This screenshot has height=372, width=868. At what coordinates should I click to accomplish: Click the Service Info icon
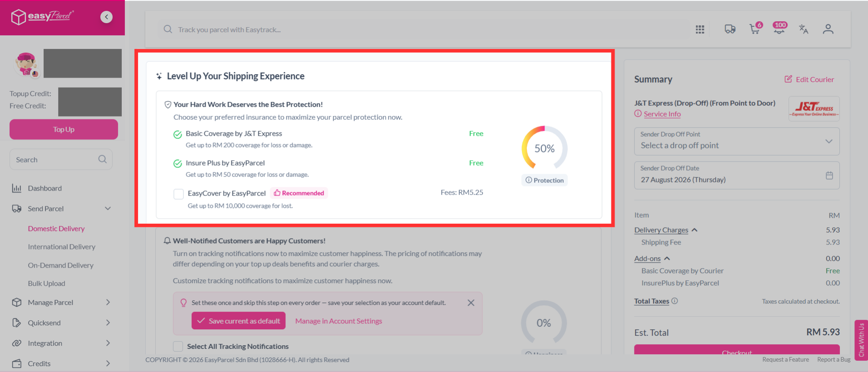pos(638,114)
